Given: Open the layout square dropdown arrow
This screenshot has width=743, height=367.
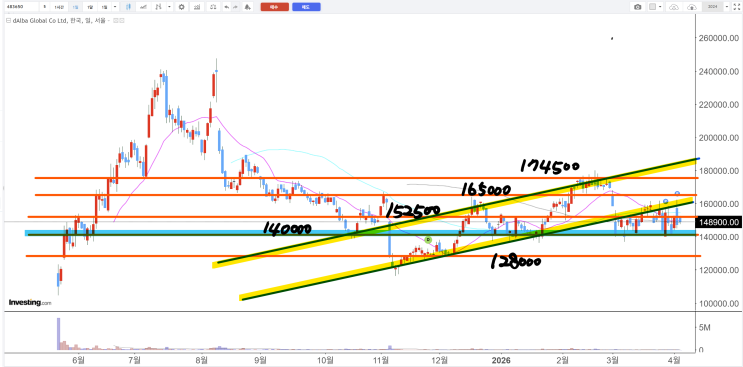Looking at the screenshot, I should pos(660,7).
